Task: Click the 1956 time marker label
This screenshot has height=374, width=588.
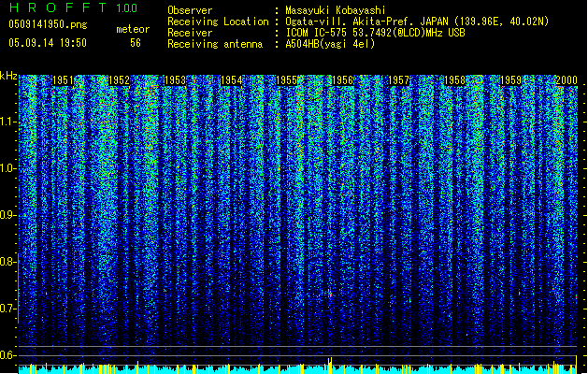Action: point(343,80)
